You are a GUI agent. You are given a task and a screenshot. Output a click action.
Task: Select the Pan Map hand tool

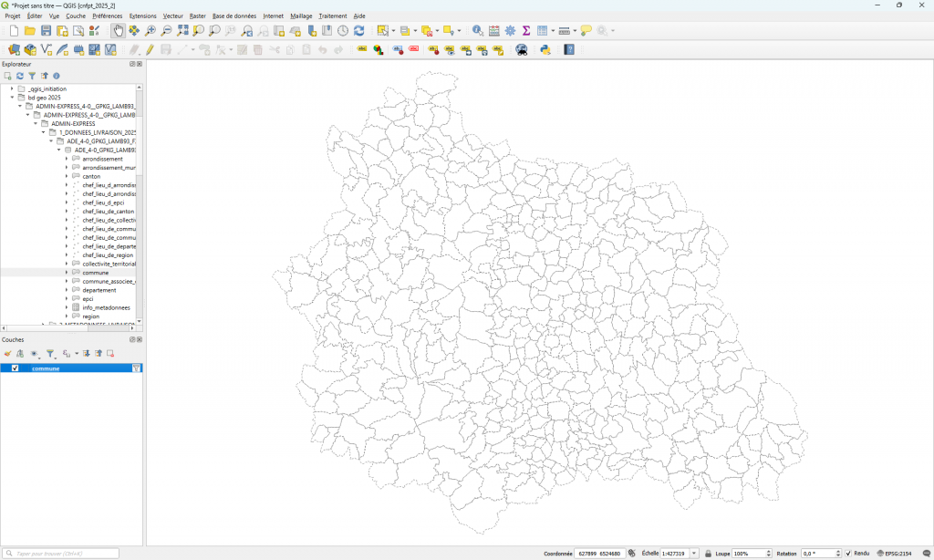point(118,31)
